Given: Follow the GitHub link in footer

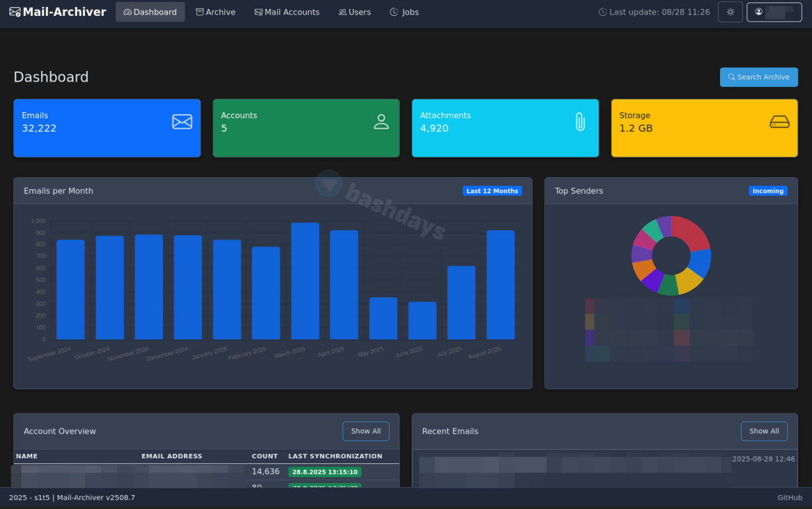Looking at the screenshot, I should (x=790, y=498).
